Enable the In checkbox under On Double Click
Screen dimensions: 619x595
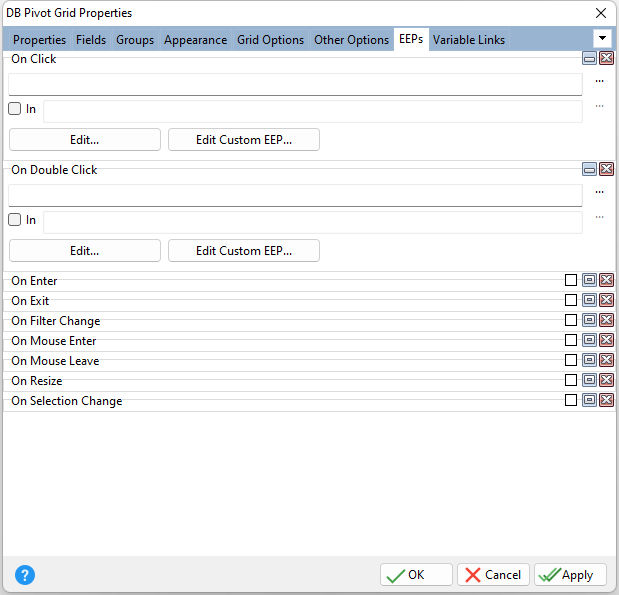click(x=15, y=220)
